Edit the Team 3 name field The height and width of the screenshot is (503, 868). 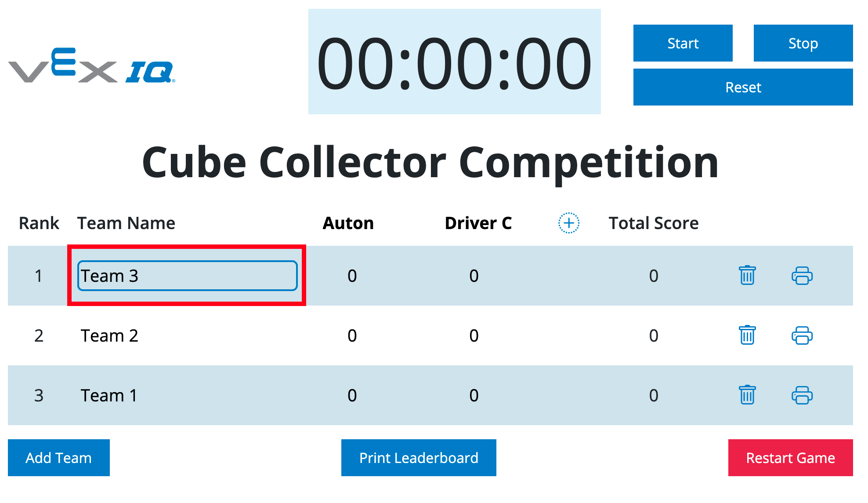(x=187, y=276)
